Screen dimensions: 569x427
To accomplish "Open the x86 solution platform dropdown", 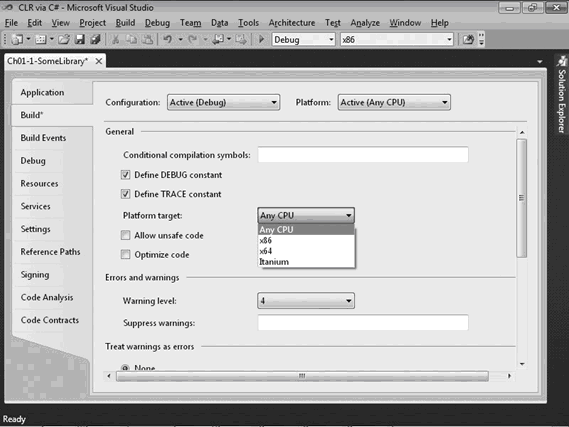I will (x=397, y=40).
